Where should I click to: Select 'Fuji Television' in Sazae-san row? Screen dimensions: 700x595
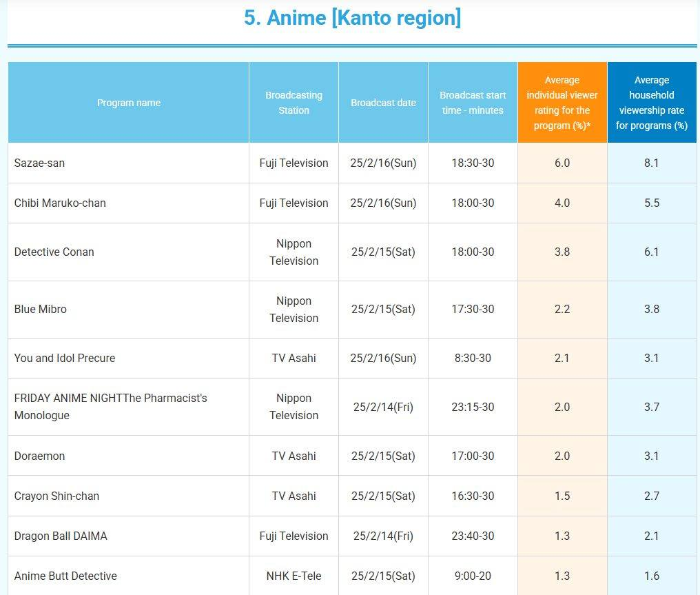(294, 163)
